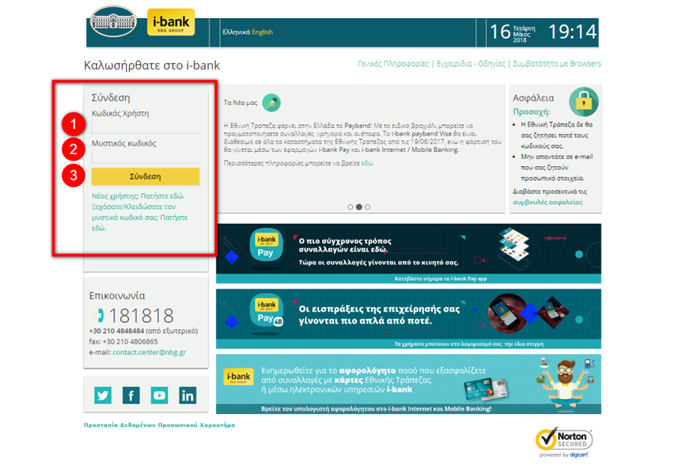Open Συμβατότητα με Browsers link

[558, 65]
